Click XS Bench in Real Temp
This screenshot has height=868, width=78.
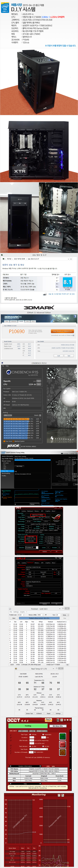pos(39,713)
